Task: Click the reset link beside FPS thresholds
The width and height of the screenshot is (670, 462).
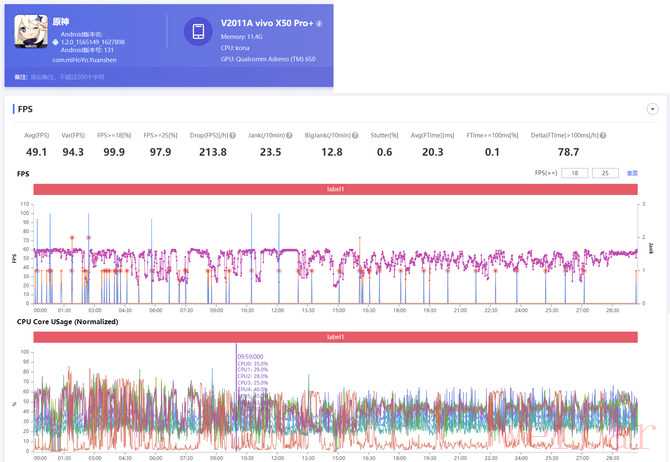Action: coord(632,173)
